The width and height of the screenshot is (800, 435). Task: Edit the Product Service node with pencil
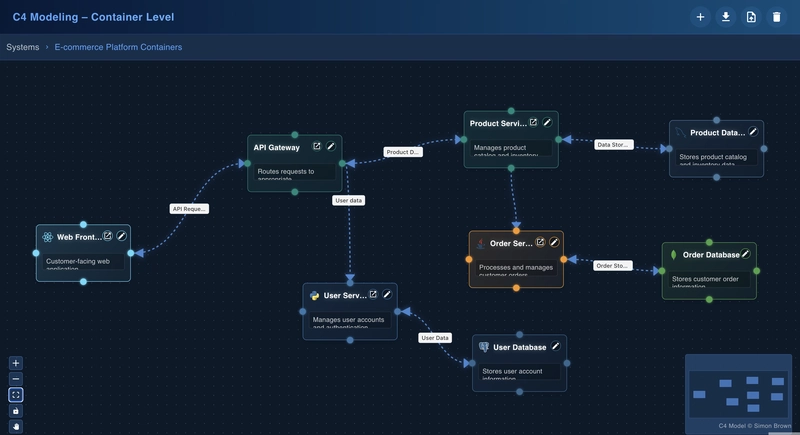tap(547, 122)
